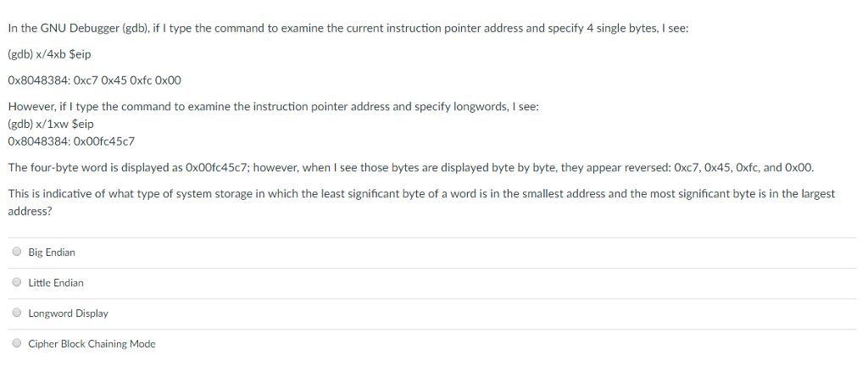Click the "Little Endian" answer label

click(56, 283)
